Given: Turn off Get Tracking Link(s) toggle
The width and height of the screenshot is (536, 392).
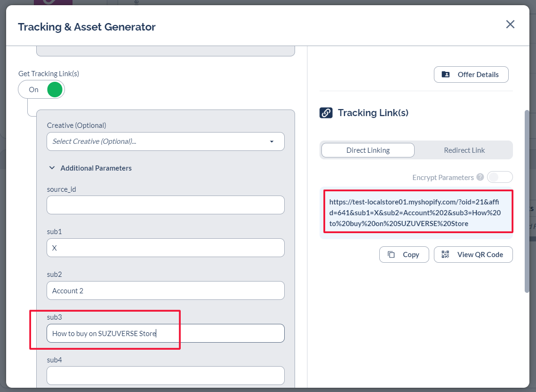Looking at the screenshot, I should (41, 89).
